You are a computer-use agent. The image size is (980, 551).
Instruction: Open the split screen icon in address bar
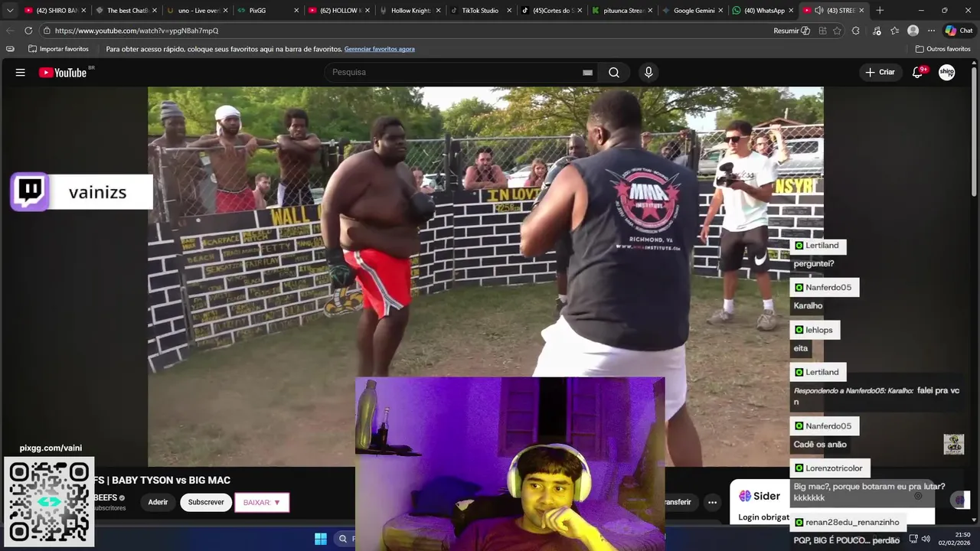point(822,31)
